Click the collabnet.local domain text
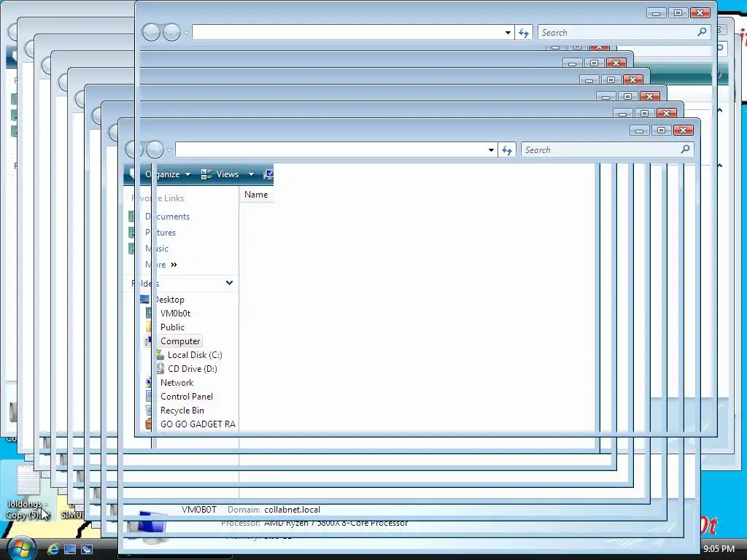Image resolution: width=747 pixels, height=560 pixels. coord(292,510)
